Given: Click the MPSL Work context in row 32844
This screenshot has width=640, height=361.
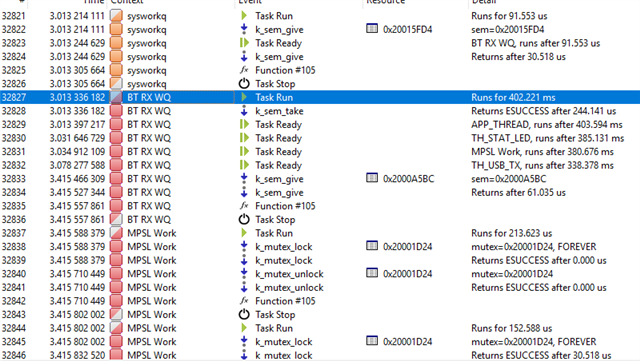Looking at the screenshot, I should point(152,328).
